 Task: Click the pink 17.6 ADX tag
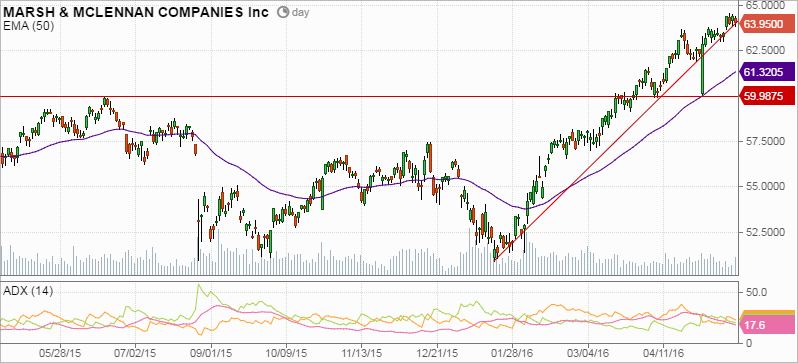coord(767,325)
